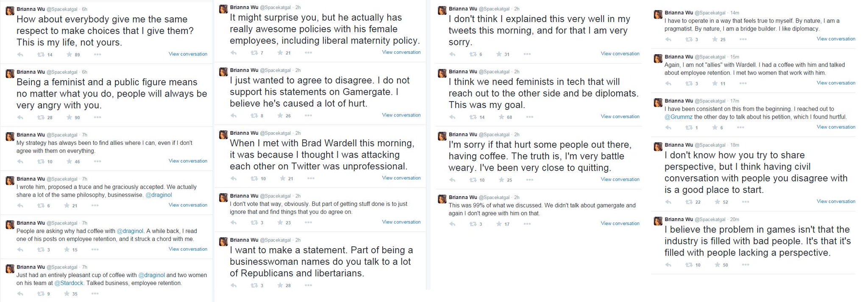Viewport: 868px width, 302px height.
Task: Open more options on the "Brad Wardell this morning" tweet
Action: click(311, 178)
